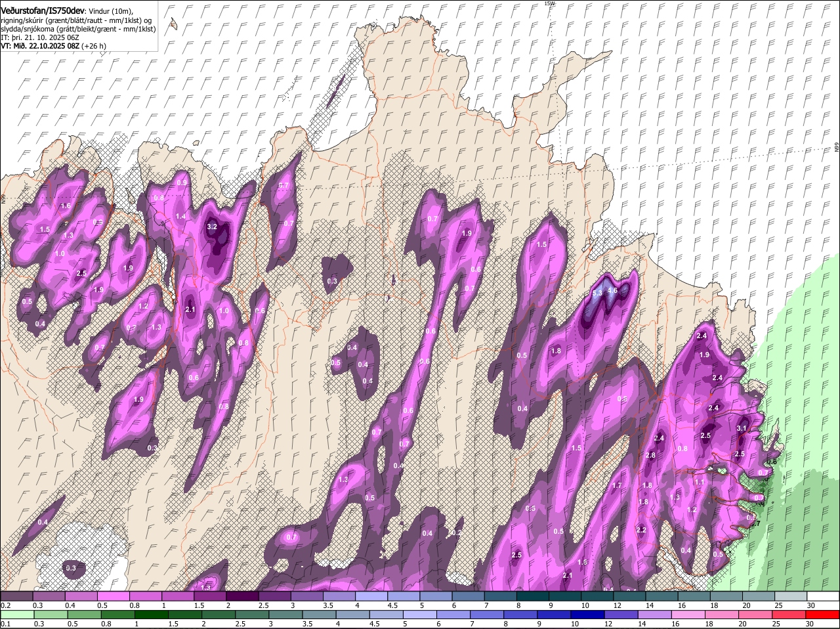This screenshot has height=629, width=840.
Task: Select the "Vindur (10m)" text in the header
Action: [x=111, y=11]
